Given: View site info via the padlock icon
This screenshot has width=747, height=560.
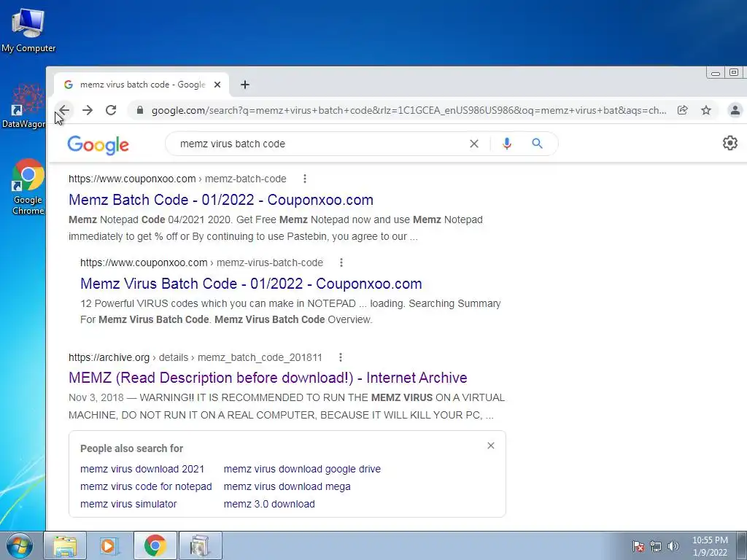Looking at the screenshot, I should [139, 111].
